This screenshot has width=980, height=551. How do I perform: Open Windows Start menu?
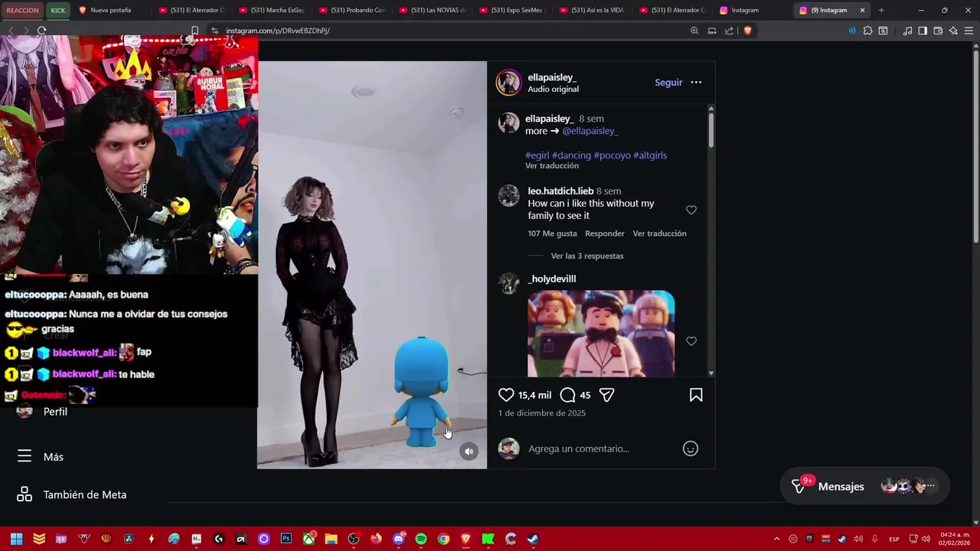[x=16, y=539]
